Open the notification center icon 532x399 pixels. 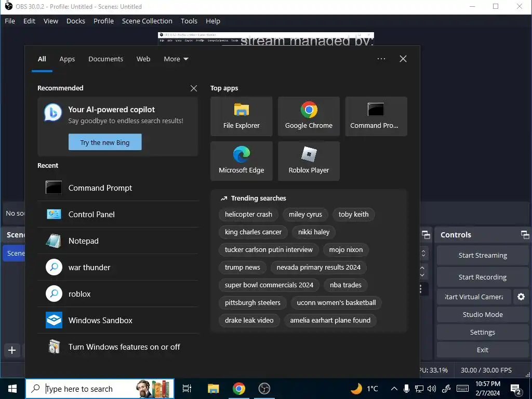coord(516,389)
